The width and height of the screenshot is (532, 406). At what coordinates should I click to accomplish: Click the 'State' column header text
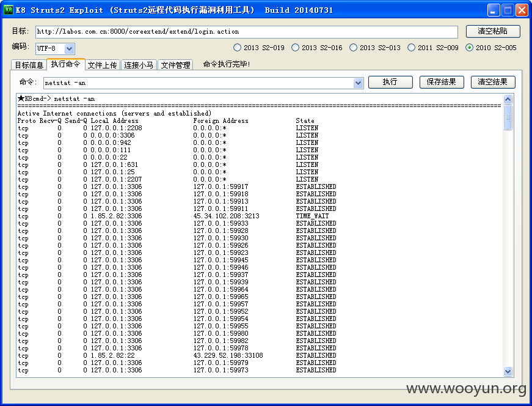(x=305, y=121)
